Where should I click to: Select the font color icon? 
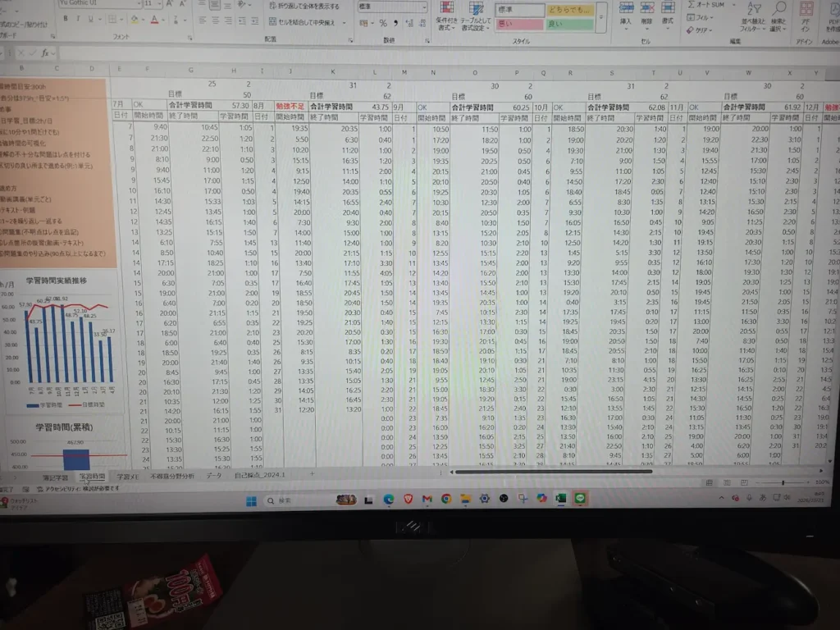[x=154, y=20]
